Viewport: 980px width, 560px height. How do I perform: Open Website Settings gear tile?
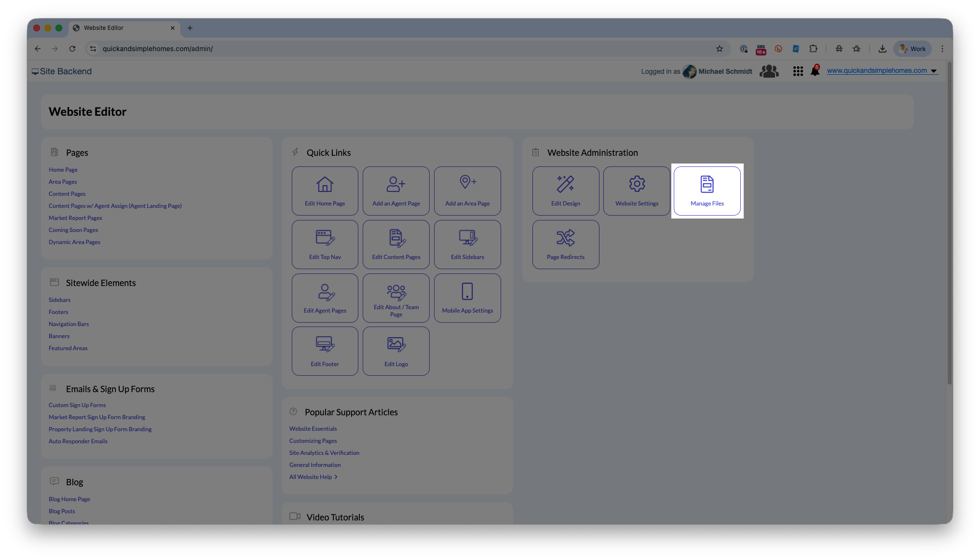click(x=637, y=191)
